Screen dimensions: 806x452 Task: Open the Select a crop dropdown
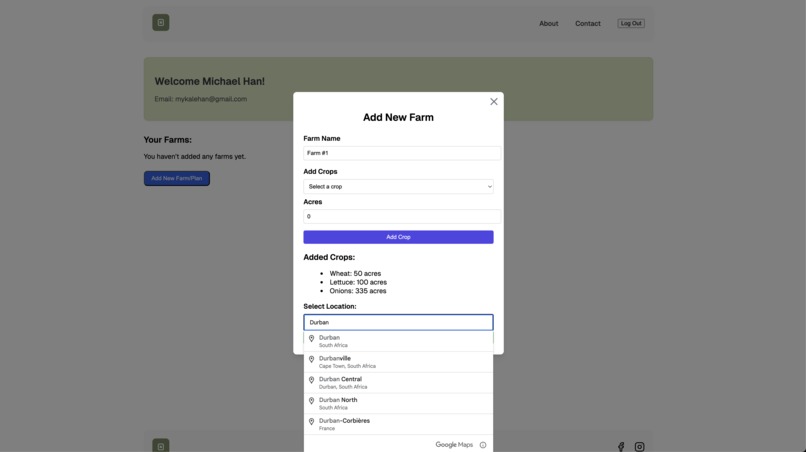[398, 187]
